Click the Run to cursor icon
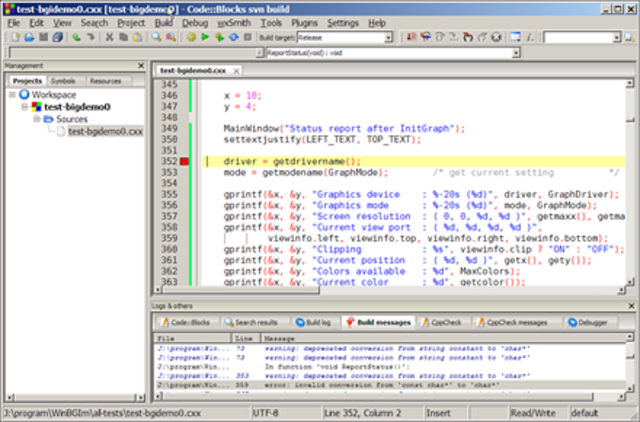Viewport: 640px width, 422px height. click(x=426, y=37)
